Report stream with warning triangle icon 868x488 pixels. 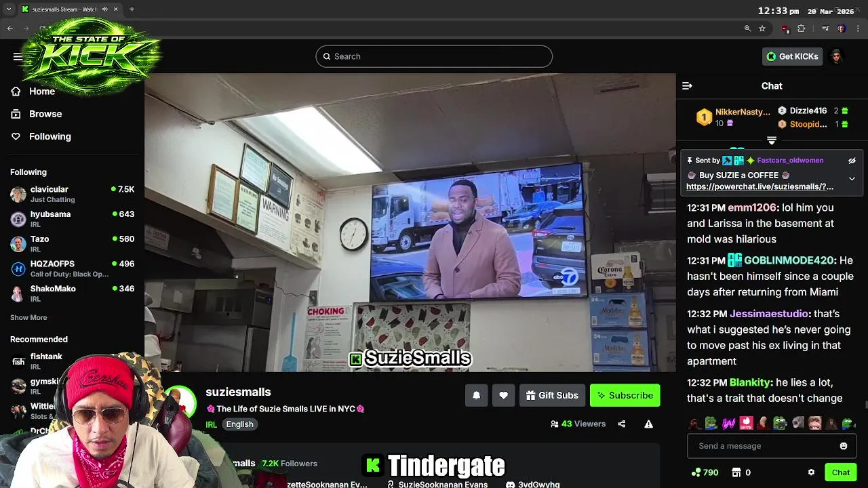pyautogui.click(x=648, y=424)
